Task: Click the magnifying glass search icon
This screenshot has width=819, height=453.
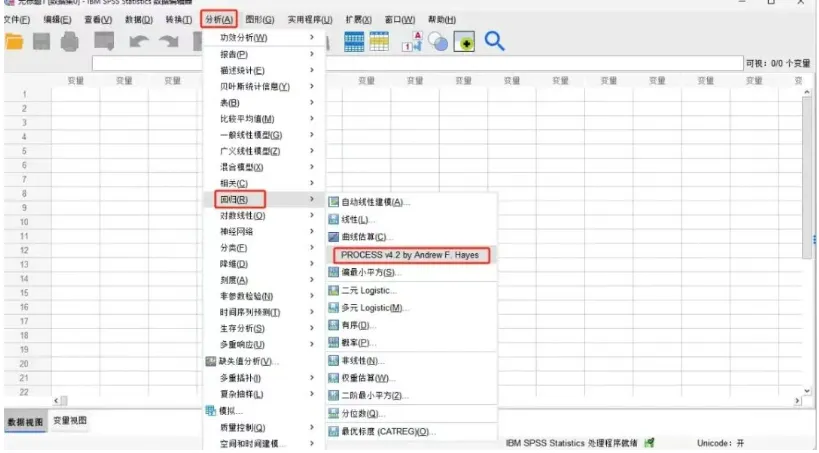Action: pos(494,41)
